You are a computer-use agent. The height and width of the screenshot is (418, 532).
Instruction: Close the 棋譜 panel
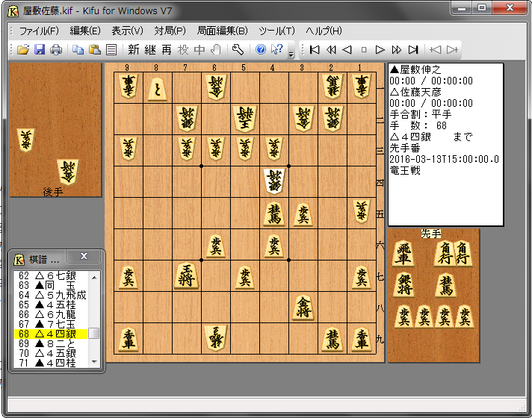click(x=84, y=256)
